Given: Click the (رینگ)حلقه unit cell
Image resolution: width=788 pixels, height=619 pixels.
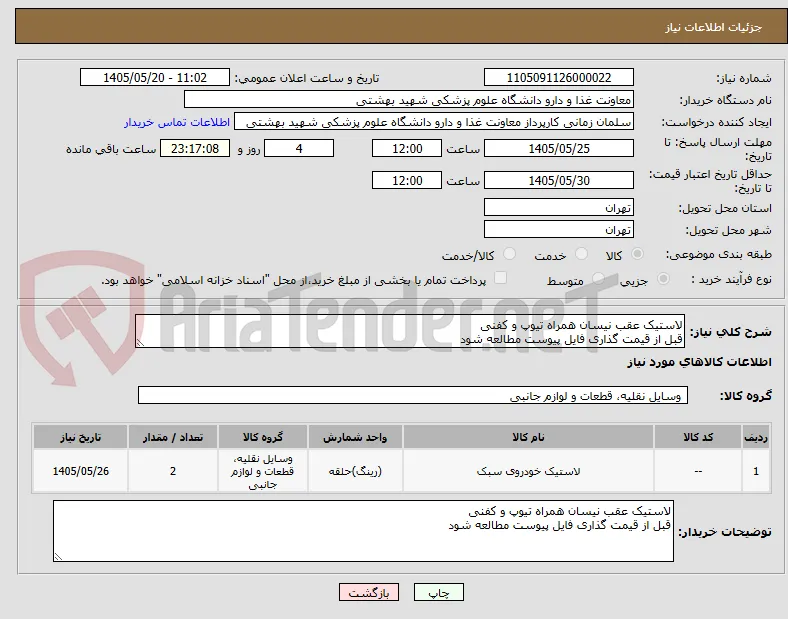Looking at the screenshot, I should coord(355,471).
